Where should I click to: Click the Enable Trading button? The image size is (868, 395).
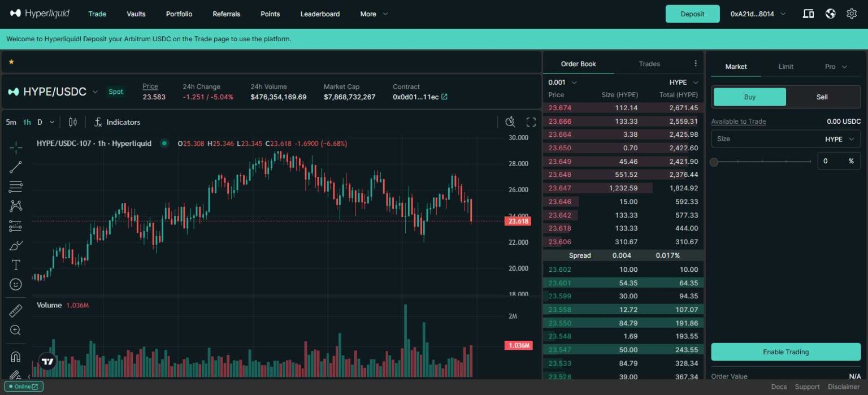[785, 352]
